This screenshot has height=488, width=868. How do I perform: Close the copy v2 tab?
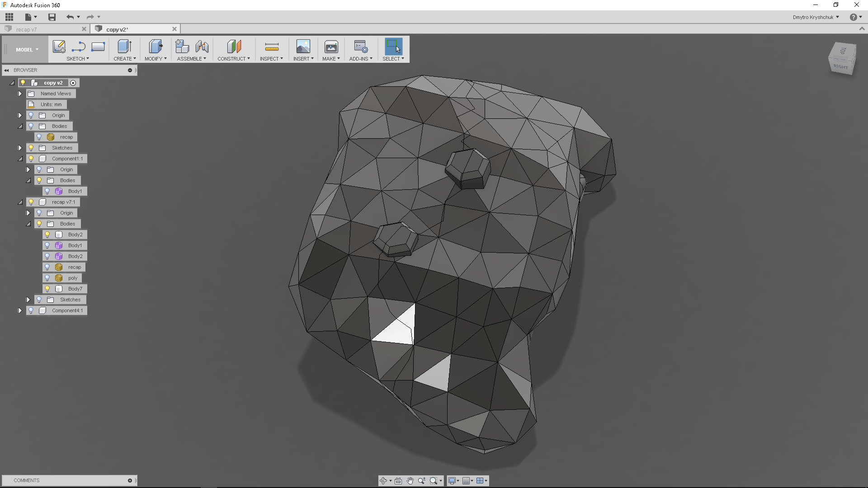tap(175, 29)
